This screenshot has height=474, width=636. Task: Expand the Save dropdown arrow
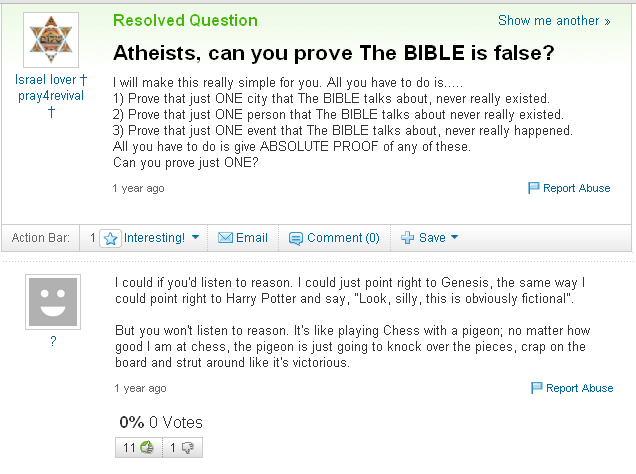[454, 237]
